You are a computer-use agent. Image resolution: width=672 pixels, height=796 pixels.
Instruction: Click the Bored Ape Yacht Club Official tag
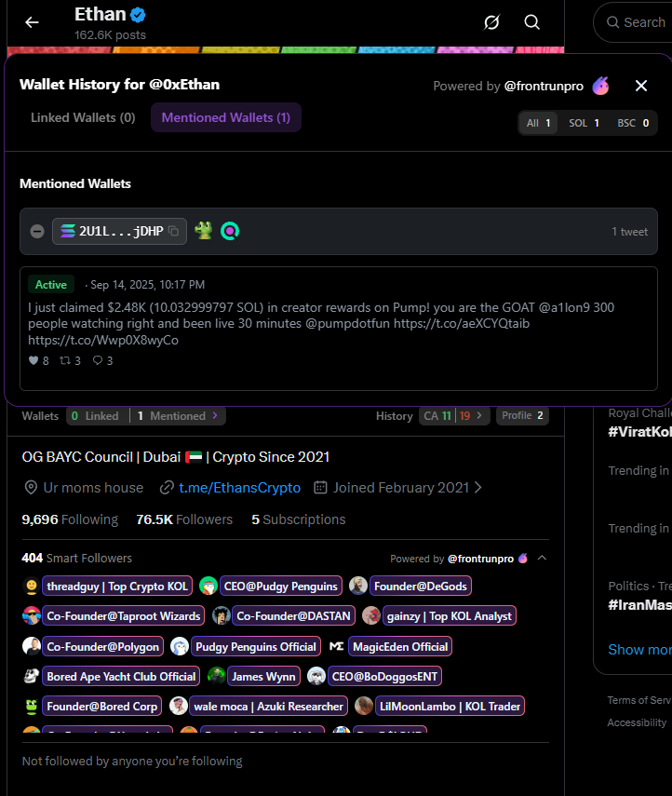pyautogui.click(x=121, y=676)
